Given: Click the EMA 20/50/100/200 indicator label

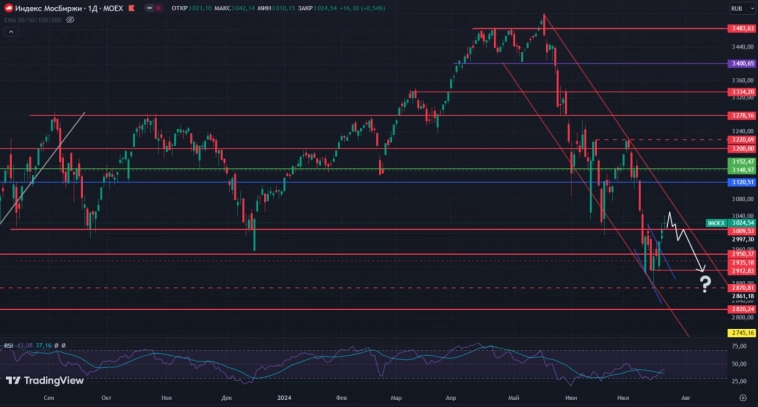Looking at the screenshot, I should tap(32, 20).
